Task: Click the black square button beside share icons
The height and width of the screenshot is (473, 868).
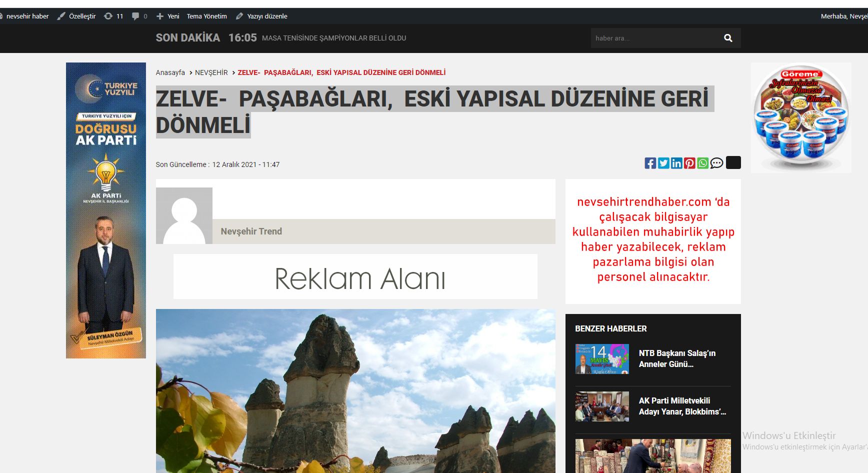Action: tap(733, 162)
